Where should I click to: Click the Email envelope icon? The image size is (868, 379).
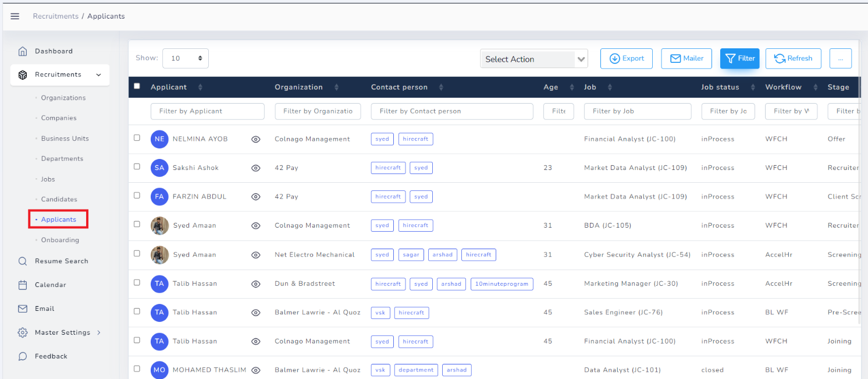23,309
